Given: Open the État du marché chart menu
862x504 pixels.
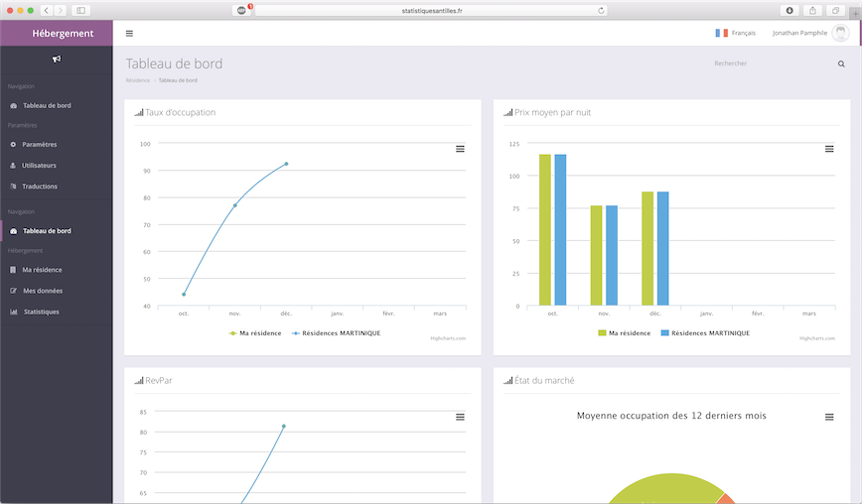Looking at the screenshot, I should click(x=829, y=418).
